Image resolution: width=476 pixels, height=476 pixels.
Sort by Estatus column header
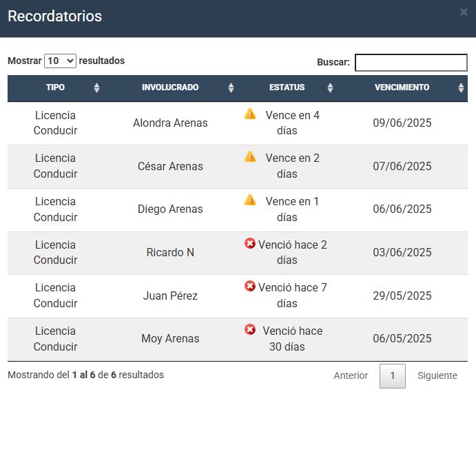point(287,87)
